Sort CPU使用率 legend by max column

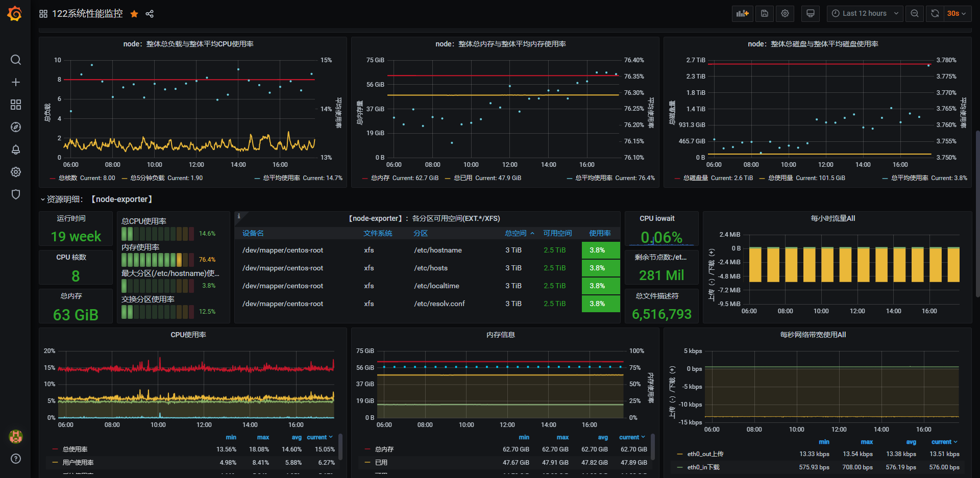[263, 437]
